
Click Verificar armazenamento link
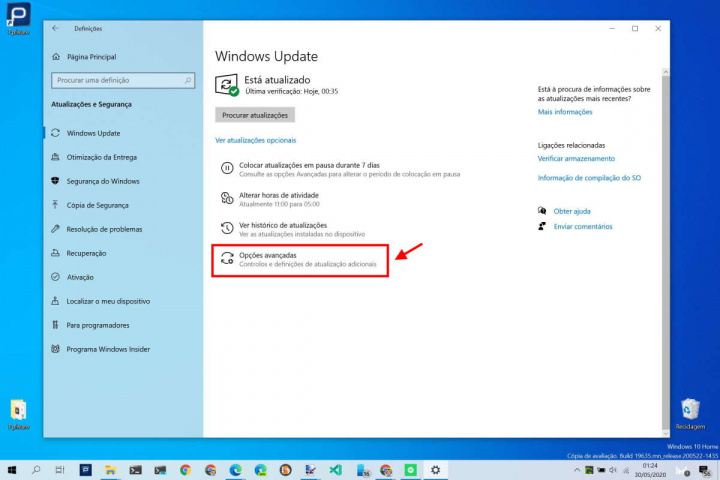(576, 158)
